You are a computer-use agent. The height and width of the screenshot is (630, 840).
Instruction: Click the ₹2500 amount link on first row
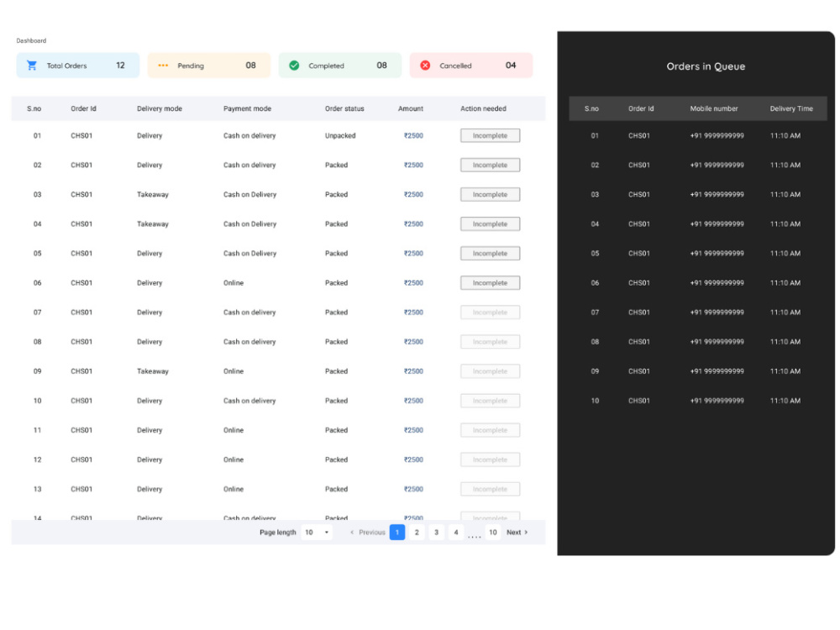click(x=412, y=135)
